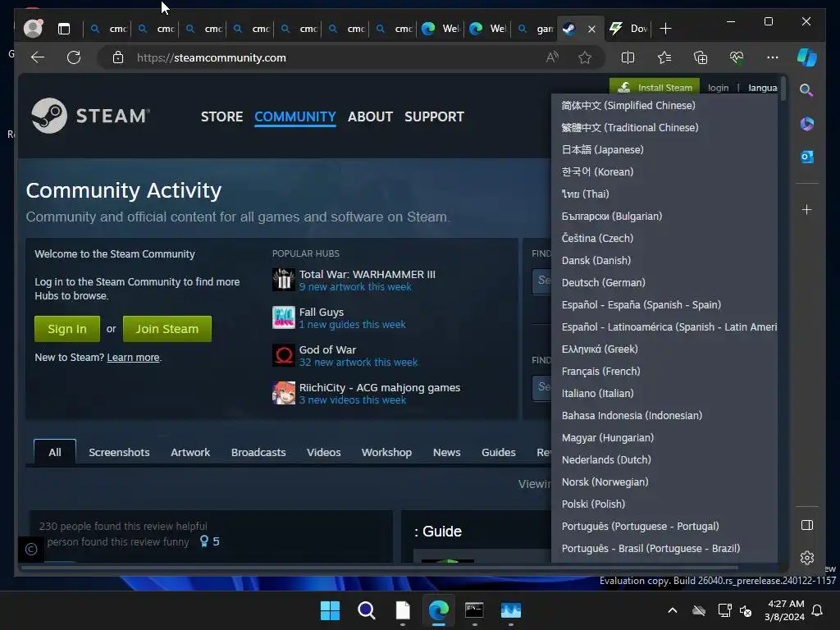The image size is (840, 630).
Task: Open Microsoft 365 sidebar icon
Action: tap(807, 124)
